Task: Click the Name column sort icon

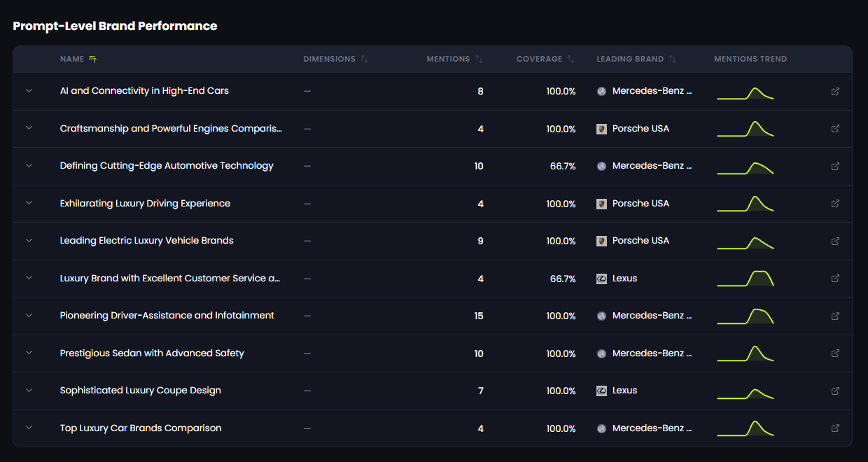Action: tap(92, 59)
